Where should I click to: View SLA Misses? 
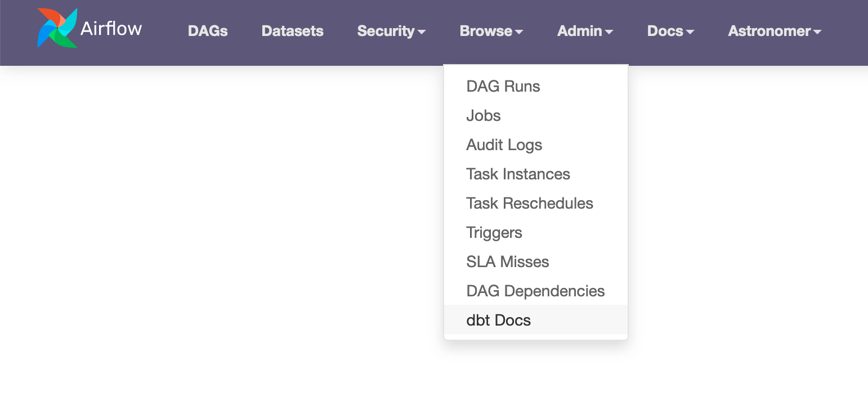coord(507,261)
